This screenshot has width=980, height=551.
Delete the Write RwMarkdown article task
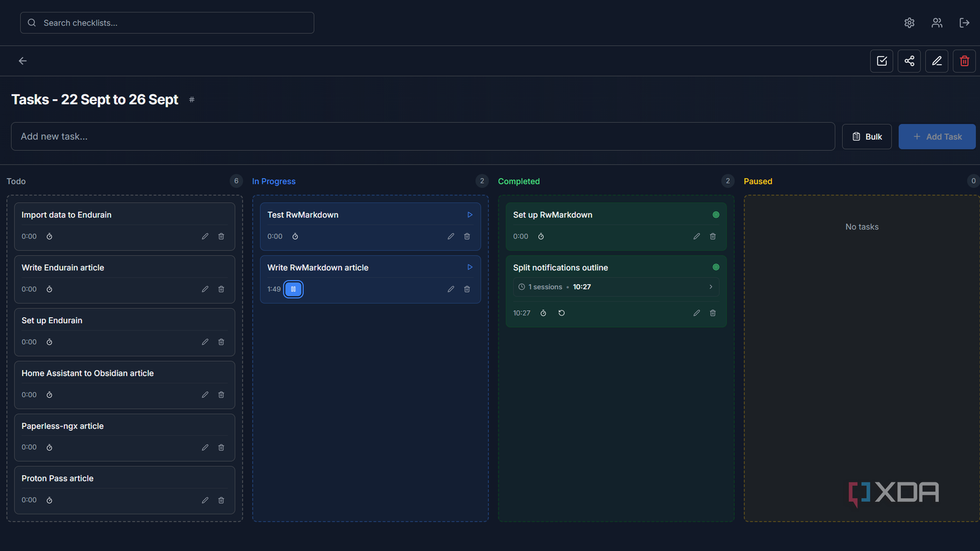pyautogui.click(x=467, y=289)
